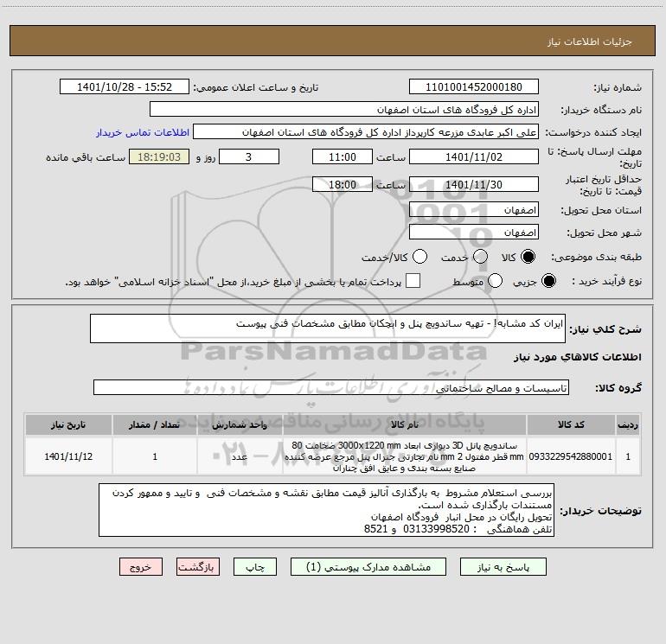Click the توضیحات خریدار notes box
The image size is (666, 644).
click(x=326, y=510)
